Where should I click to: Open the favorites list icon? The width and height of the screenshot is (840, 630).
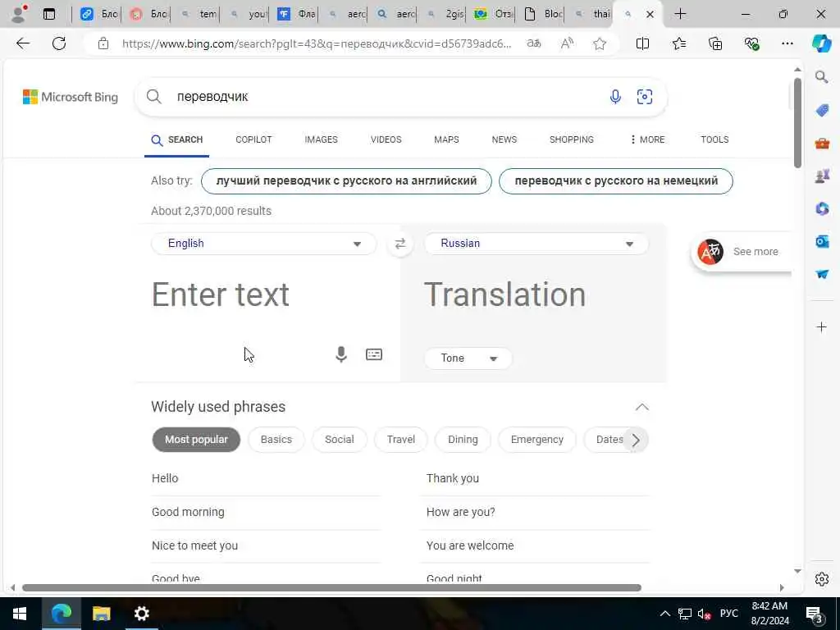678,43
